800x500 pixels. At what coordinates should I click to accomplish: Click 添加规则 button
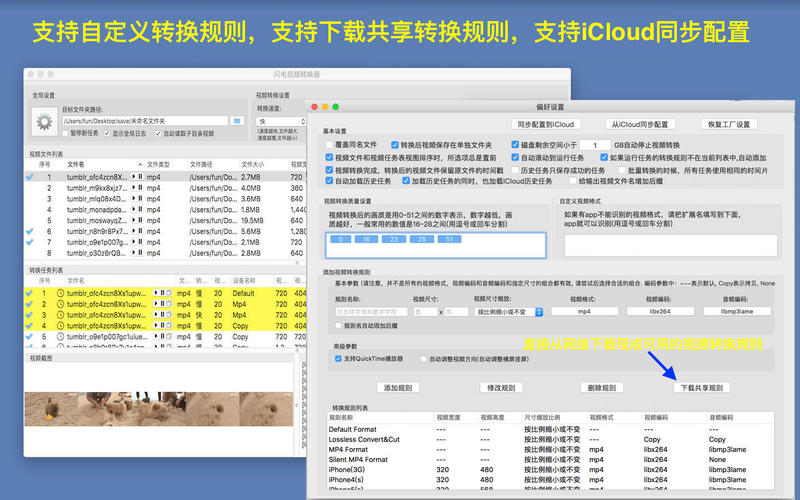coord(398,388)
